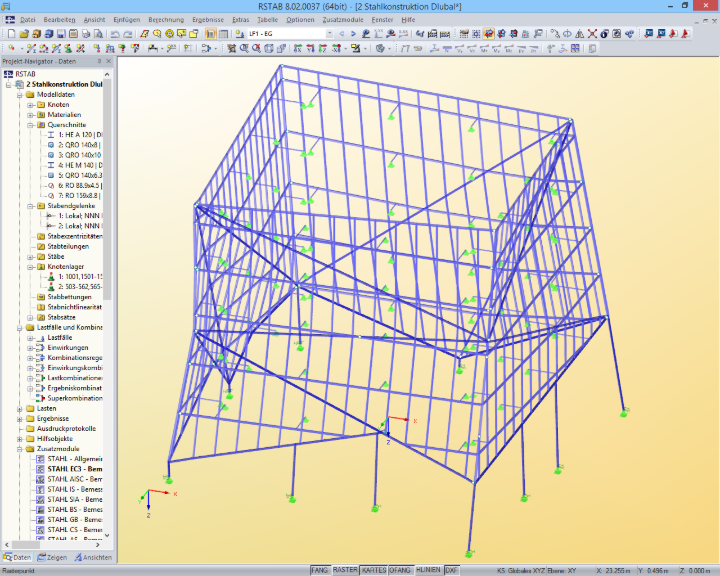720x576 pixels.
Task: Click the load case icon beside LF1 list
Action: 239,34
